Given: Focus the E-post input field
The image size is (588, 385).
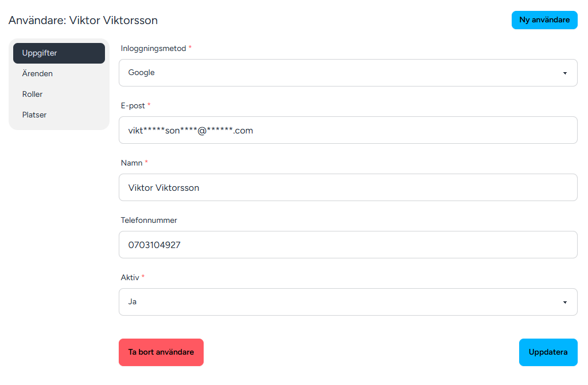Looking at the screenshot, I should point(348,131).
